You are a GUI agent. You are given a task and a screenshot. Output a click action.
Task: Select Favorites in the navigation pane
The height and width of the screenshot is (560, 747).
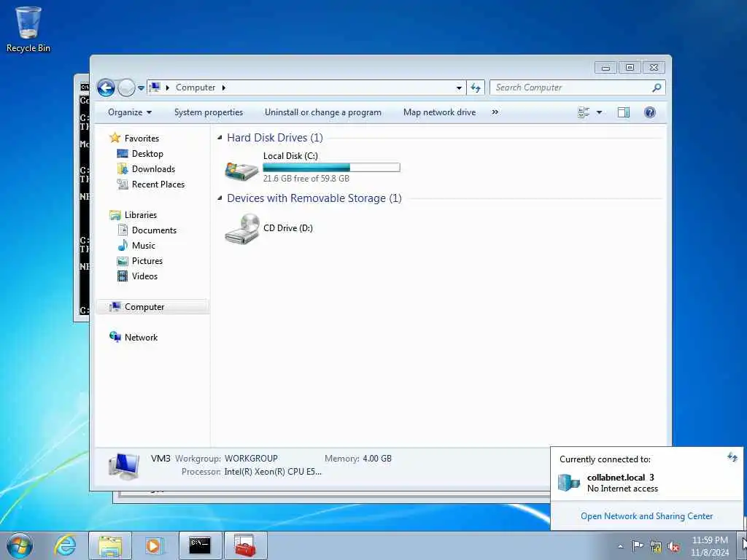[142, 138]
